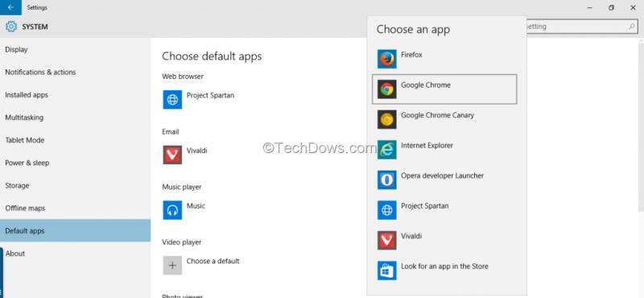Click Choose a default for Video player

213,261
